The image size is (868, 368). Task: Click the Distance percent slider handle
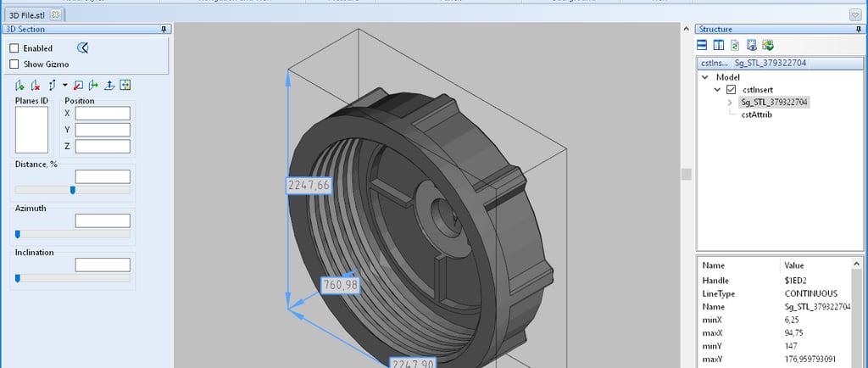[x=73, y=190]
